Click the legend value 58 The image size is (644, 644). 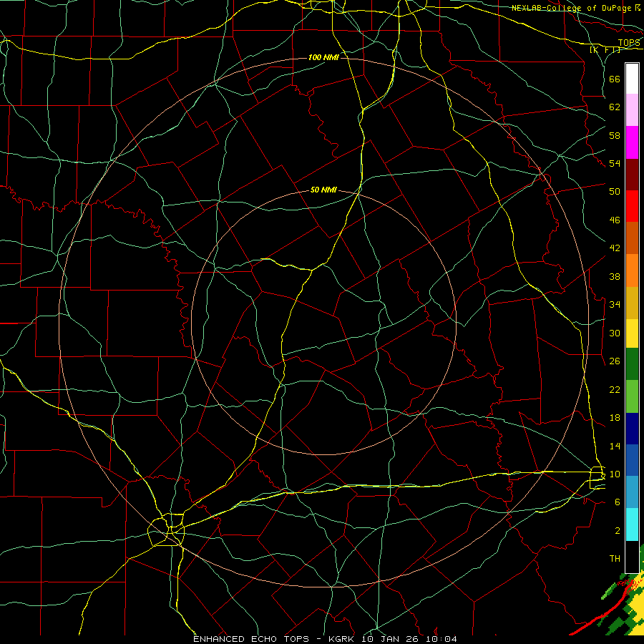[615, 135]
